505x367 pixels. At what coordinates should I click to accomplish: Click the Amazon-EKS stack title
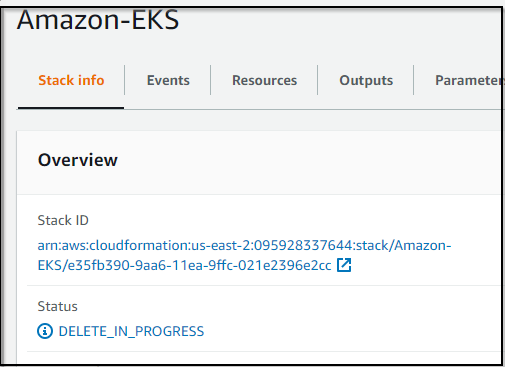point(98,20)
